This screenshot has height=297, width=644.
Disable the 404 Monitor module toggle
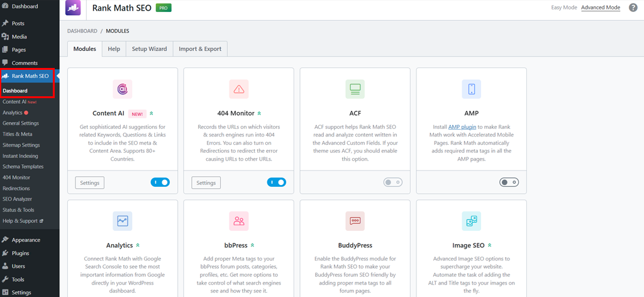pyautogui.click(x=277, y=182)
